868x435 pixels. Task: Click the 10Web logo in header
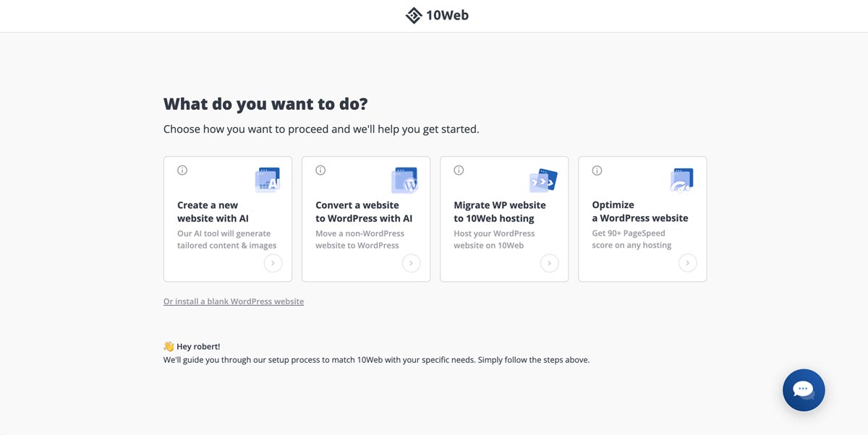tap(437, 15)
